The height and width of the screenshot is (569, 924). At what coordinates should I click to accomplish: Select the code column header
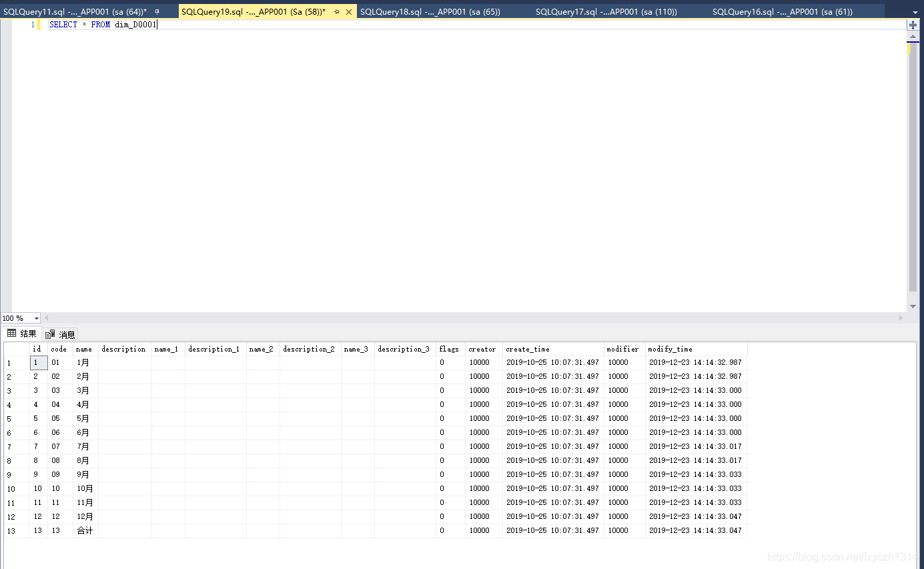(x=60, y=349)
